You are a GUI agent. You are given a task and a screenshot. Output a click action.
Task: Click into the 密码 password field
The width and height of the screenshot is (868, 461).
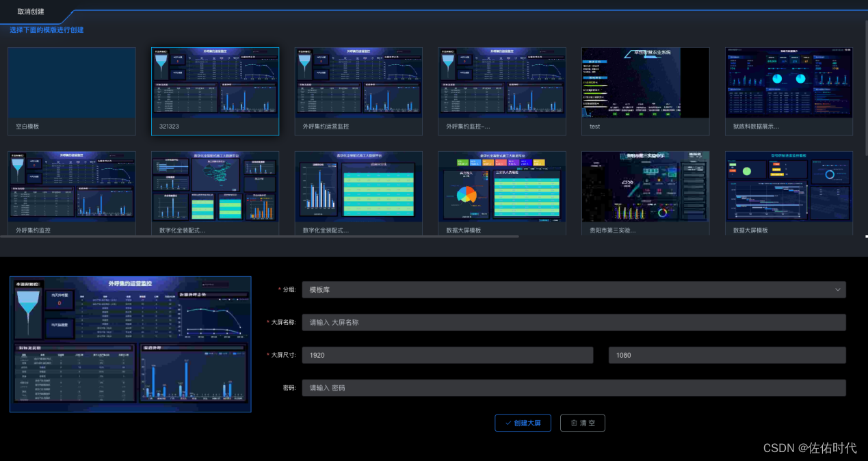point(574,388)
